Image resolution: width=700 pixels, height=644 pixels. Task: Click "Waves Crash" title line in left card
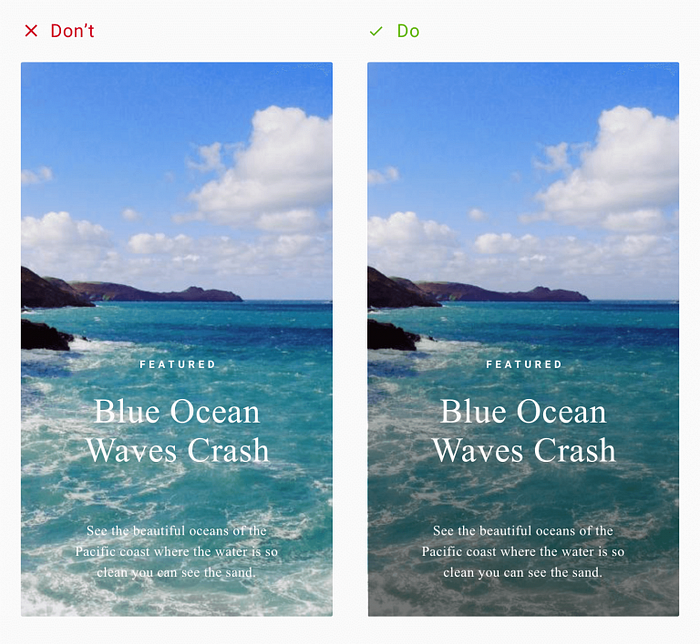click(x=177, y=450)
